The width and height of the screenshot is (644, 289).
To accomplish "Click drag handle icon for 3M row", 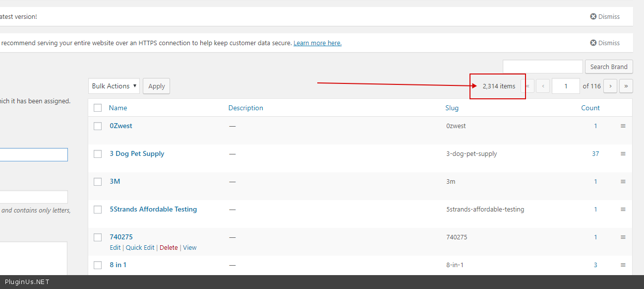I will [x=623, y=182].
